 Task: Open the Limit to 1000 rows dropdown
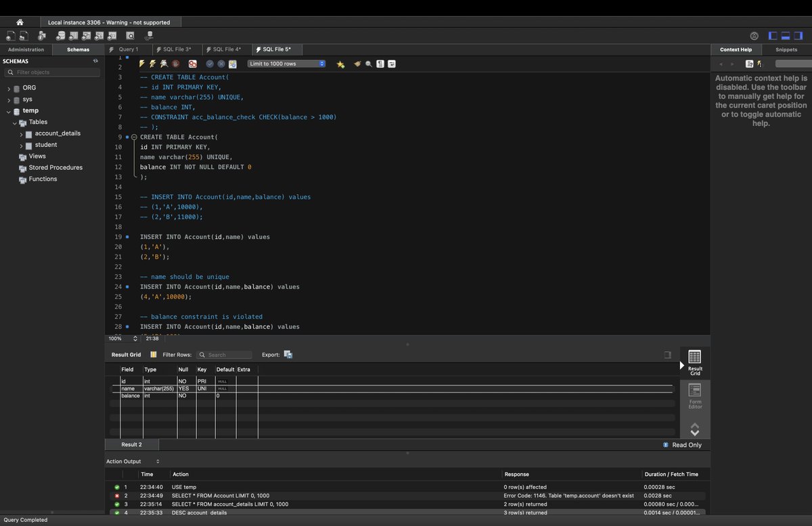[x=286, y=64]
